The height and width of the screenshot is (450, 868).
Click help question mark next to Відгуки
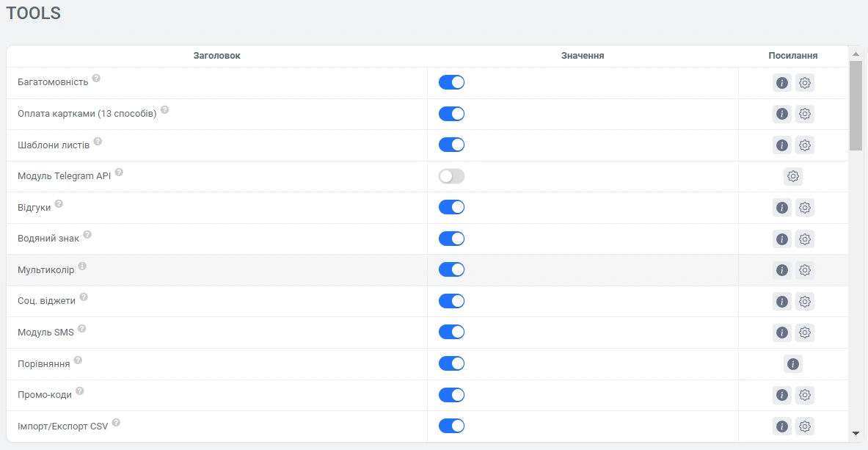coord(59,204)
